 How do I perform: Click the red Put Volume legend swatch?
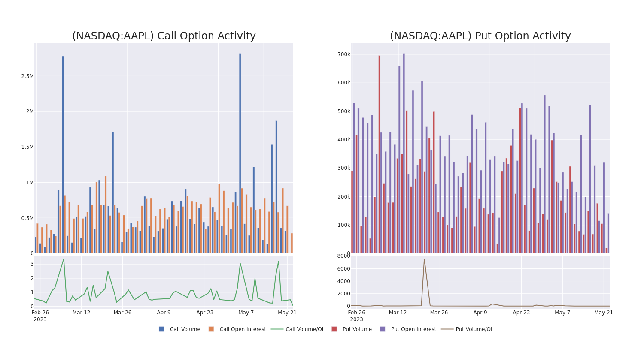pos(334,329)
